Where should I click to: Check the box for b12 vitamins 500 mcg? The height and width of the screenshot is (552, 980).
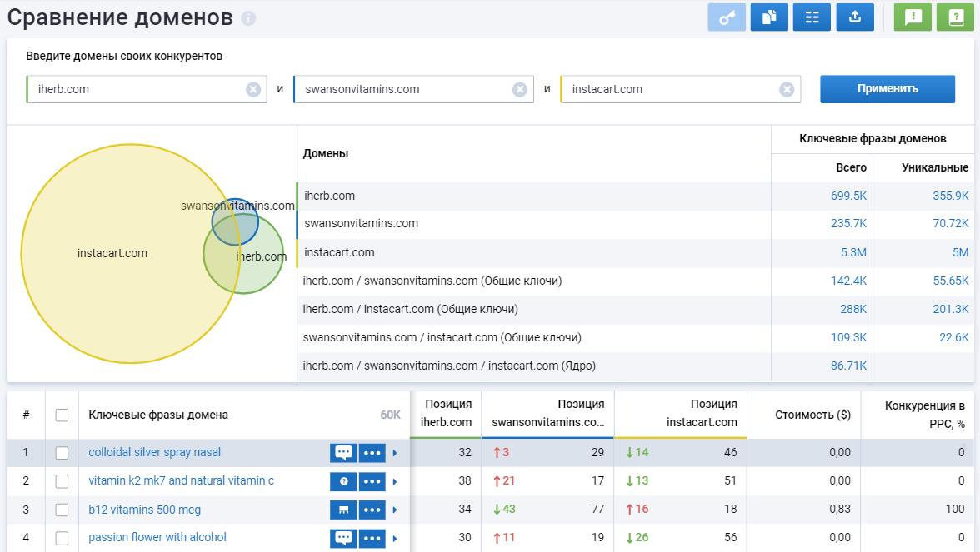62,510
